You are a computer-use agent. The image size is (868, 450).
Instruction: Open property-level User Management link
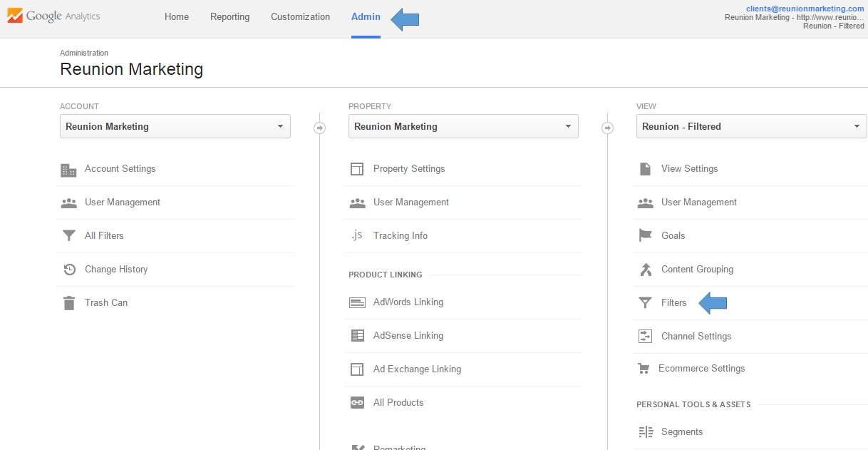pyautogui.click(x=411, y=203)
